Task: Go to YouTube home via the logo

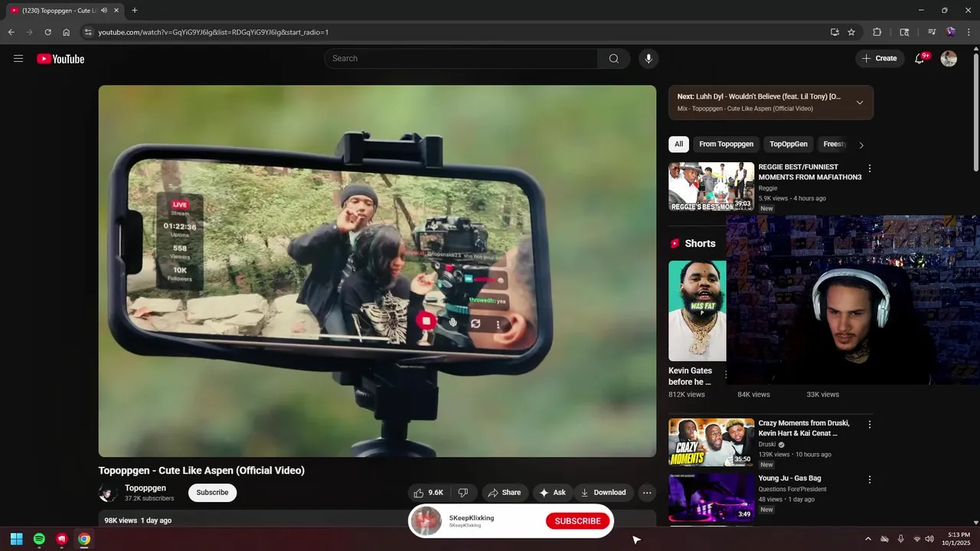Action: tap(60, 59)
